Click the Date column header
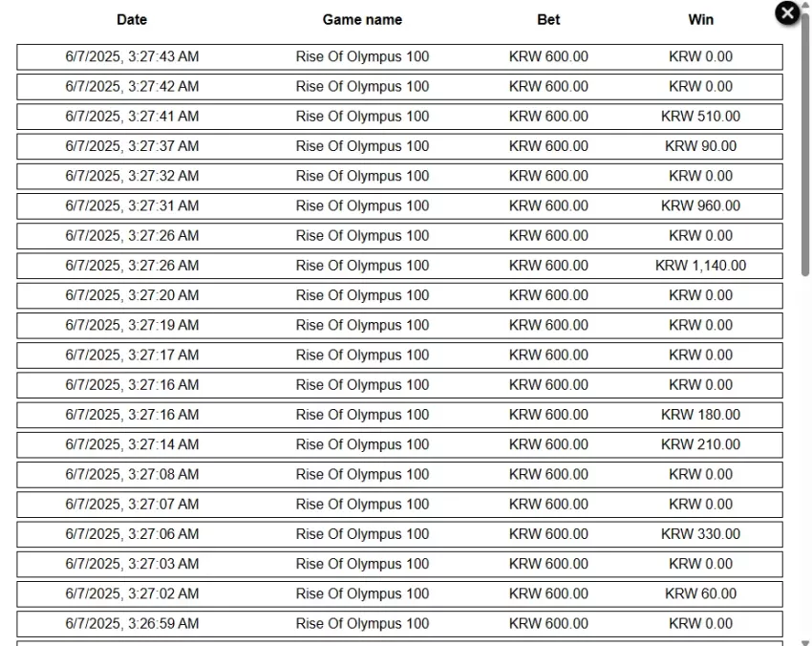This screenshot has height=646, width=812. point(132,20)
